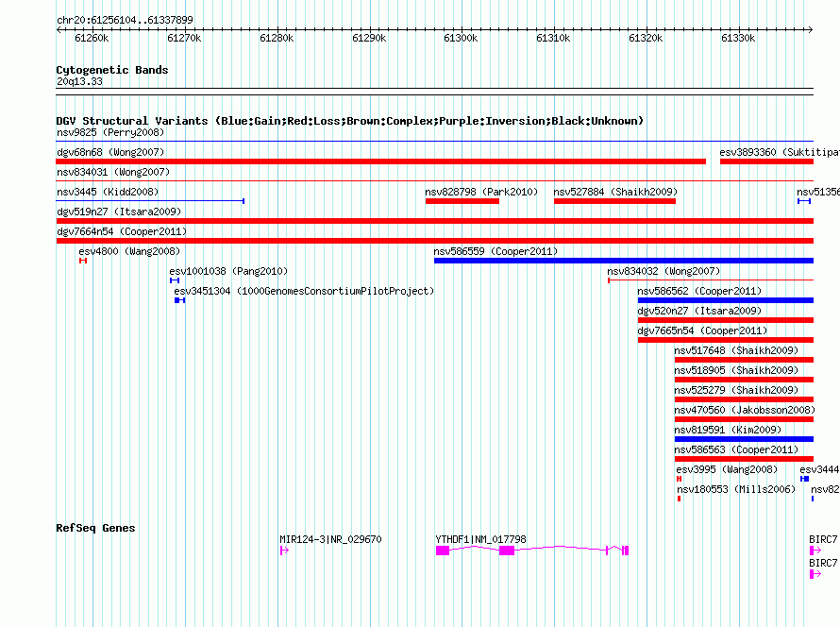Click the nsv517648 (Shaikh2009) label
Viewport: 840px width, 627px height.
736,350
